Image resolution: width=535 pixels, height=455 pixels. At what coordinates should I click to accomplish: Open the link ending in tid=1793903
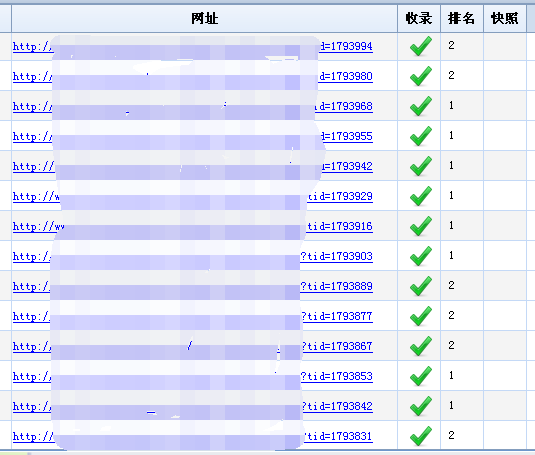tap(193, 256)
